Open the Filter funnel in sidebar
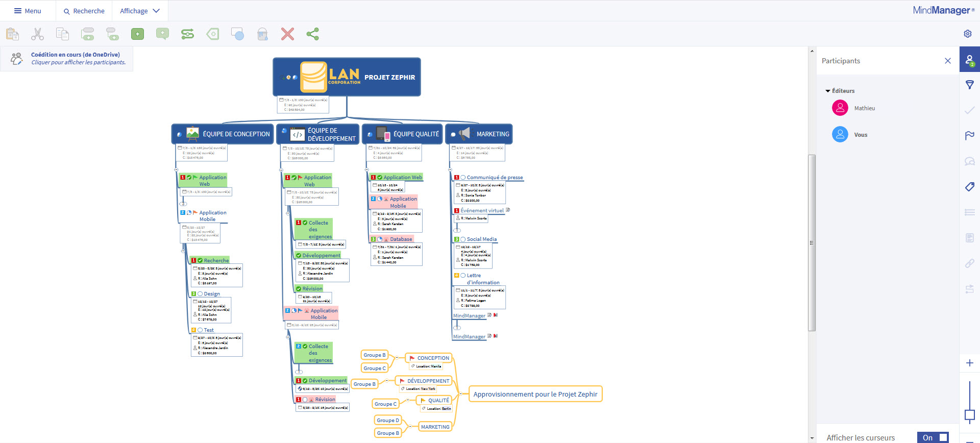The width and height of the screenshot is (980, 443). (x=969, y=85)
